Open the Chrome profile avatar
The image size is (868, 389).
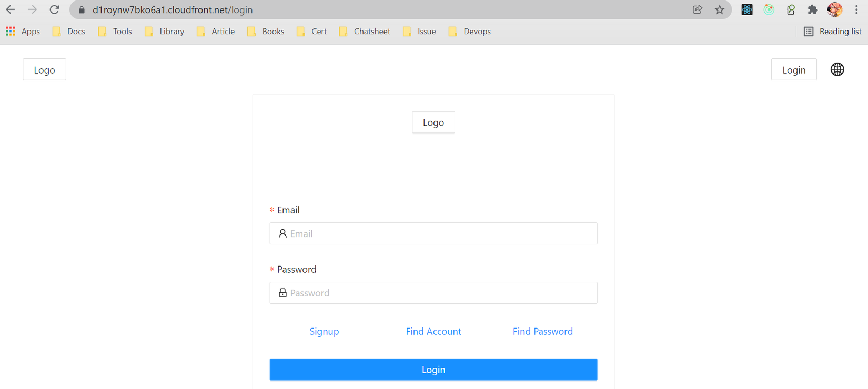(835, 9)
